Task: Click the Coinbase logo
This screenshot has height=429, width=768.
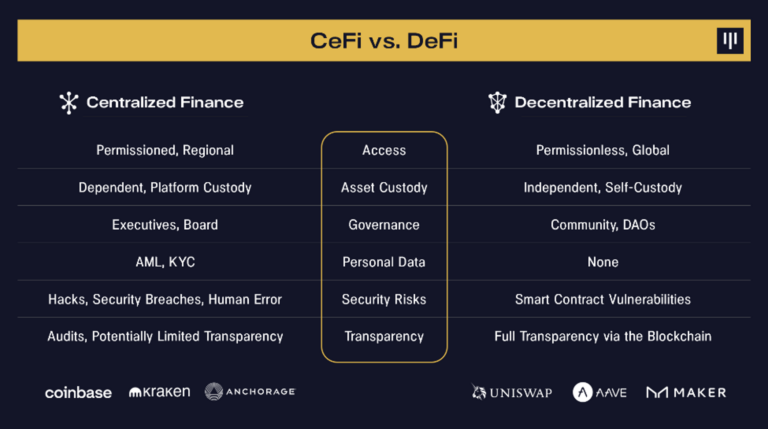Action: tap(78, 392)
